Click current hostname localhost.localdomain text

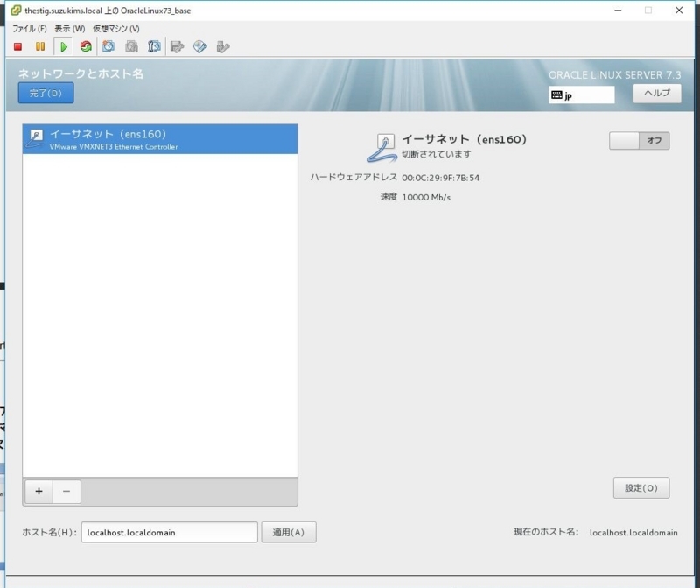(x=633, y=533)
